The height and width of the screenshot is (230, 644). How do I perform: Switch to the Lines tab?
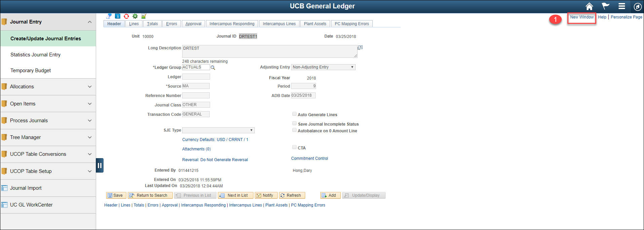134,24
